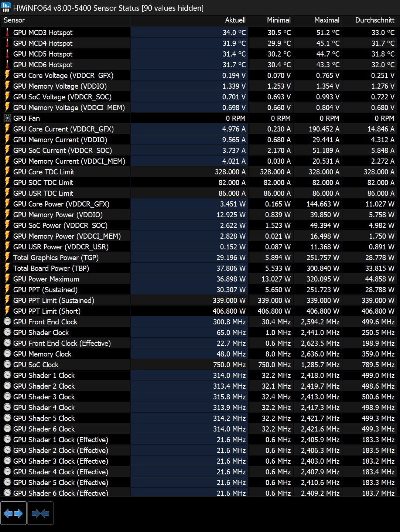
Task: Select the GPU Memory Power (VDDCI_MEM) row
Action: click(x=199, y=236)
